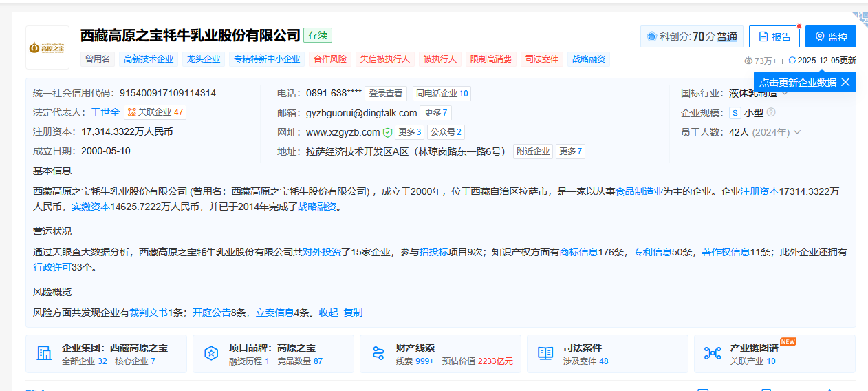Close the 点击更新企业数据 tooltip
This screenshot has width=868, height=391.
[x=845, y=82]
